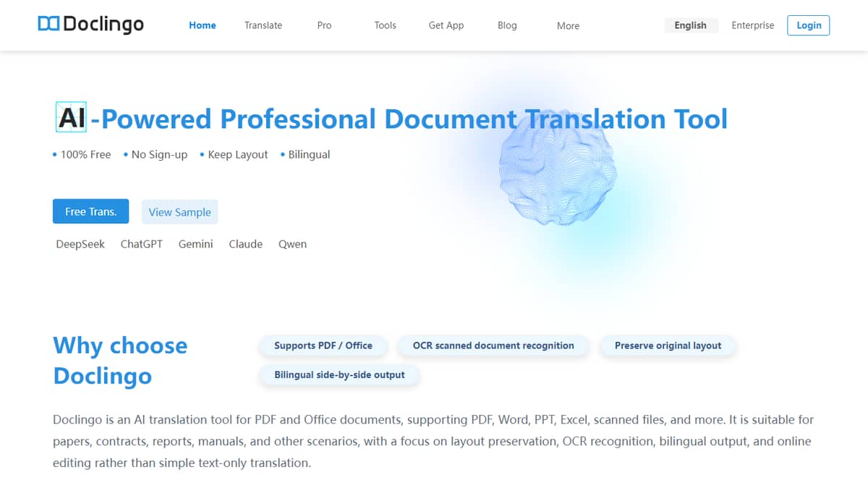Select the DeepSeek model label

(80, 244)
